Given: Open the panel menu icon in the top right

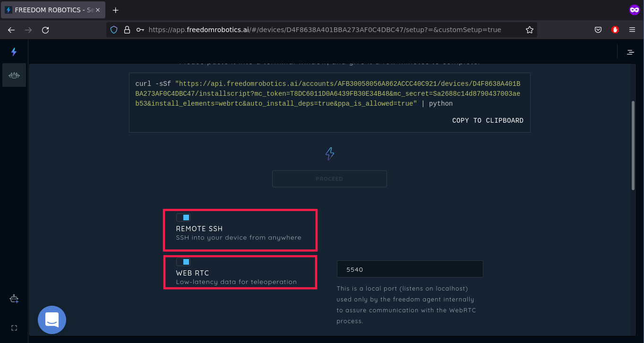Looking at the screenshot, I should tap(630, 52).
